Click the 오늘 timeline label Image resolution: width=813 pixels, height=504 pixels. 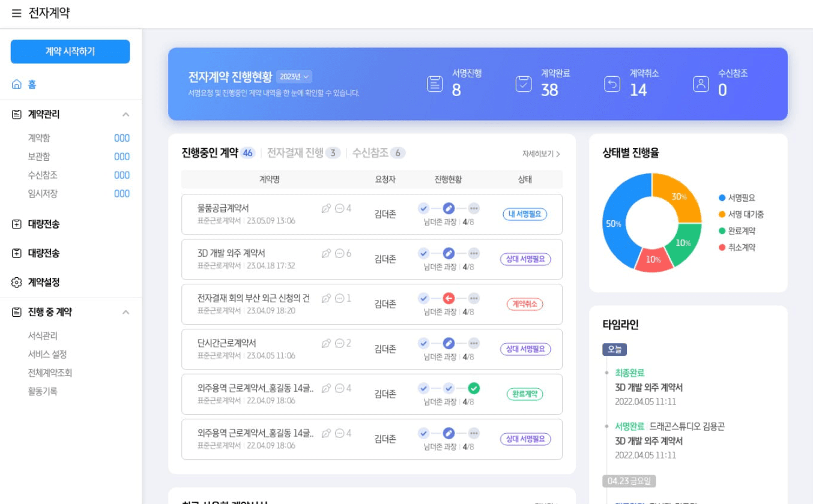615,349
